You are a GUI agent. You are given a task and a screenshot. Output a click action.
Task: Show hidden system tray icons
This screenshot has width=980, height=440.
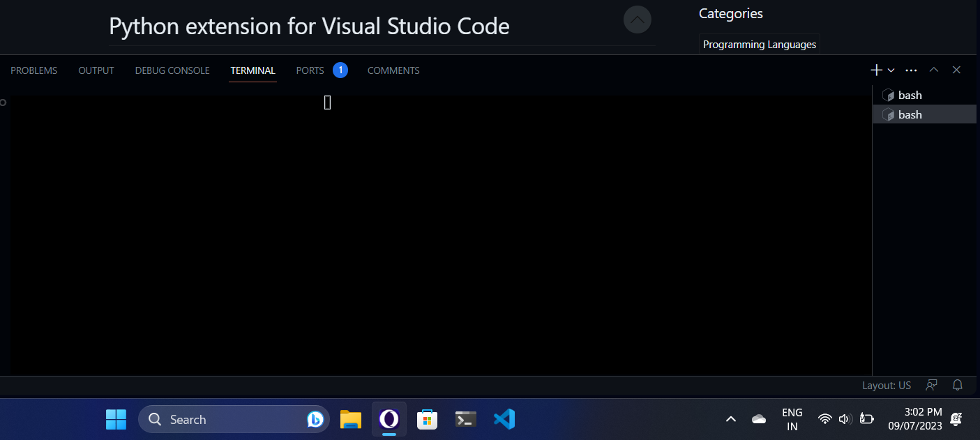tap(730, 419)
